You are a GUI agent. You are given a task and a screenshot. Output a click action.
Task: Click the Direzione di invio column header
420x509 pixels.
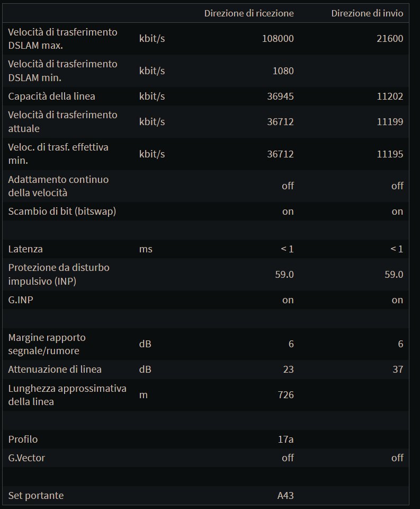tap(367, 13)
